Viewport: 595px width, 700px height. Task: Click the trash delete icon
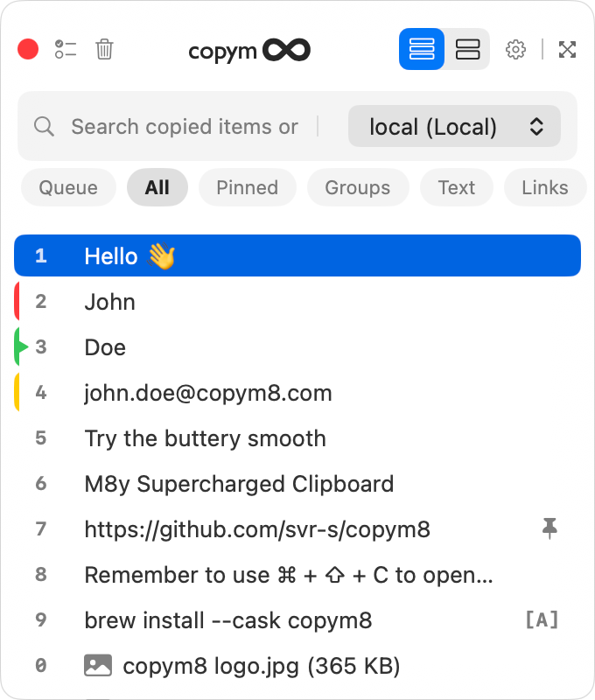tap(104, 49)
